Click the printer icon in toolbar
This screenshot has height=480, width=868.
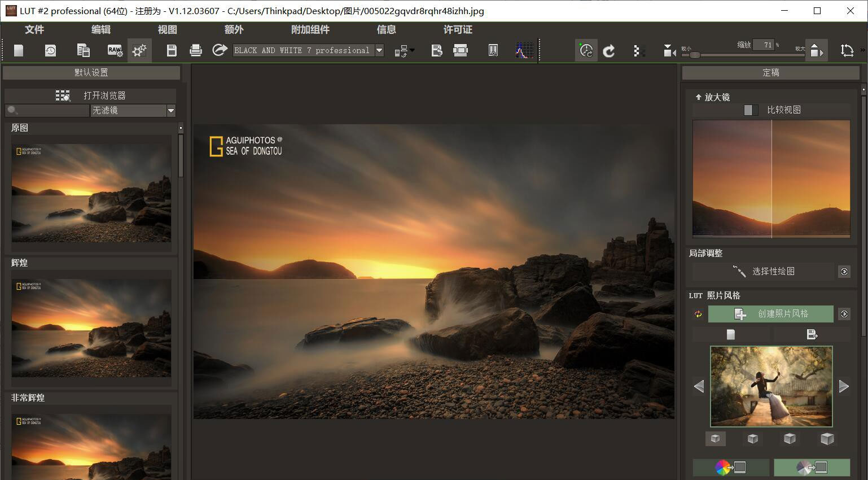pyautogui.click(x=196, y=51)
